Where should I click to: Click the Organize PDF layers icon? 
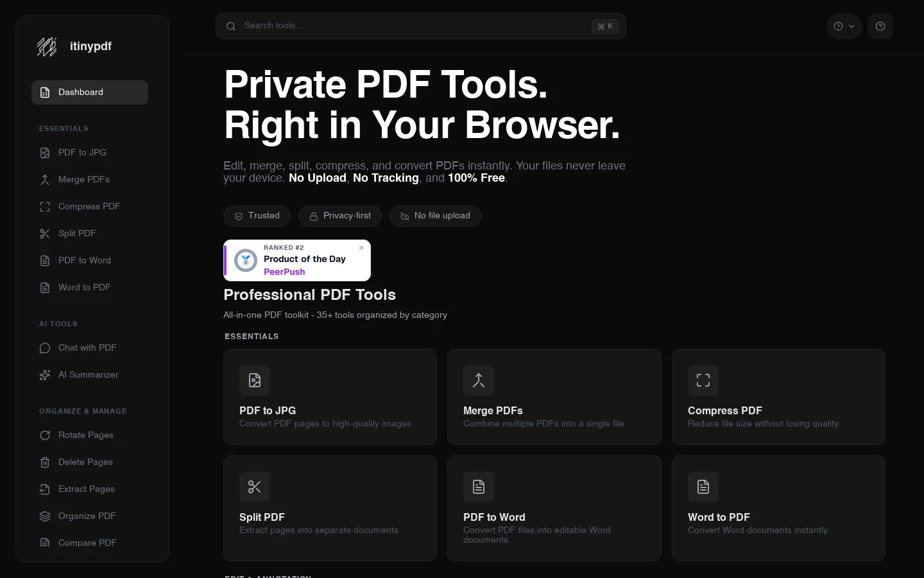(45, 516)
